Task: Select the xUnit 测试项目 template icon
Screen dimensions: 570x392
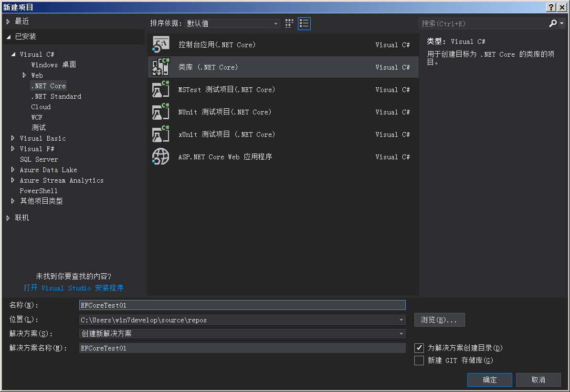Action: [x=160, y=134]
